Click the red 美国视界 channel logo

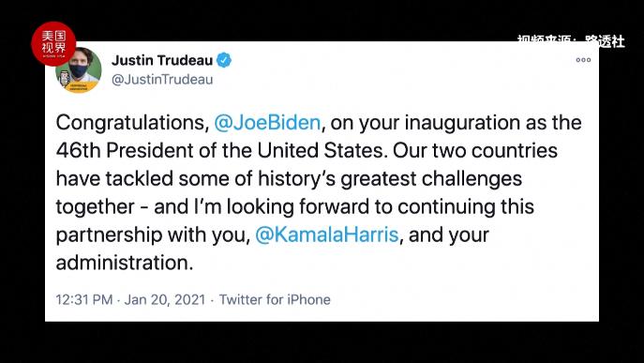point(53,43)
